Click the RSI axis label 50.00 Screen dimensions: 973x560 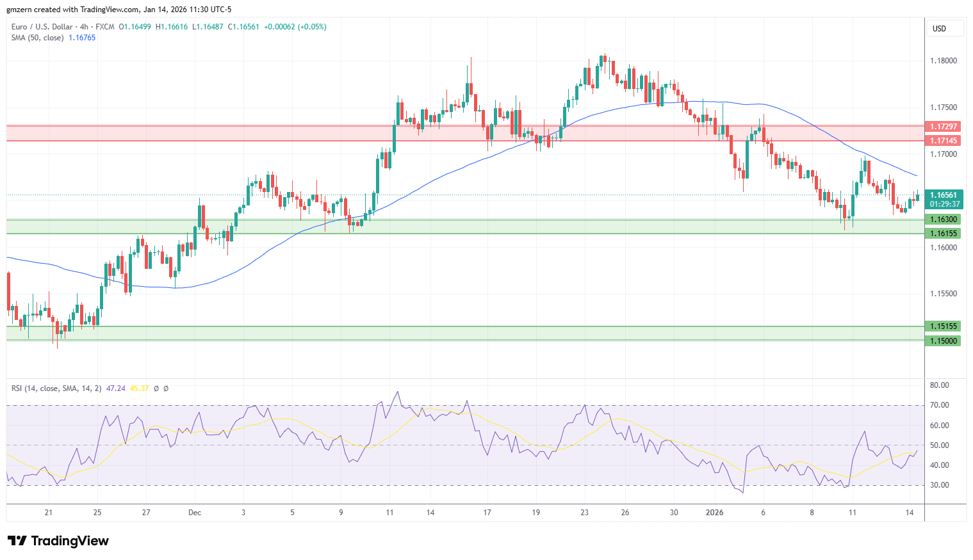940,445
